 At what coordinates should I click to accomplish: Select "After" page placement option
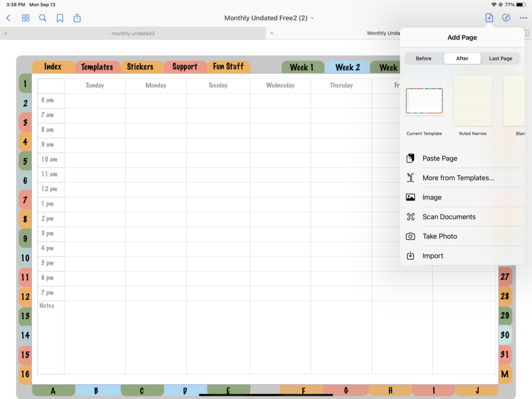(x=462, y=58)
